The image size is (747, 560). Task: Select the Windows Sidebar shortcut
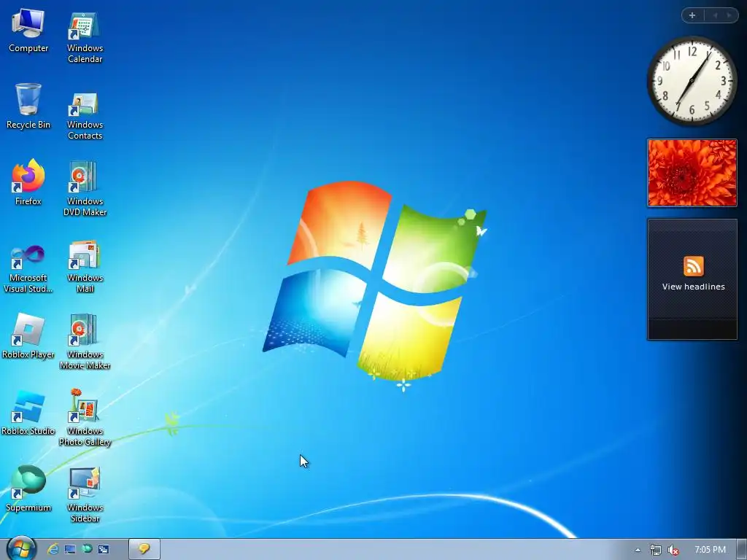coord(85,495)
